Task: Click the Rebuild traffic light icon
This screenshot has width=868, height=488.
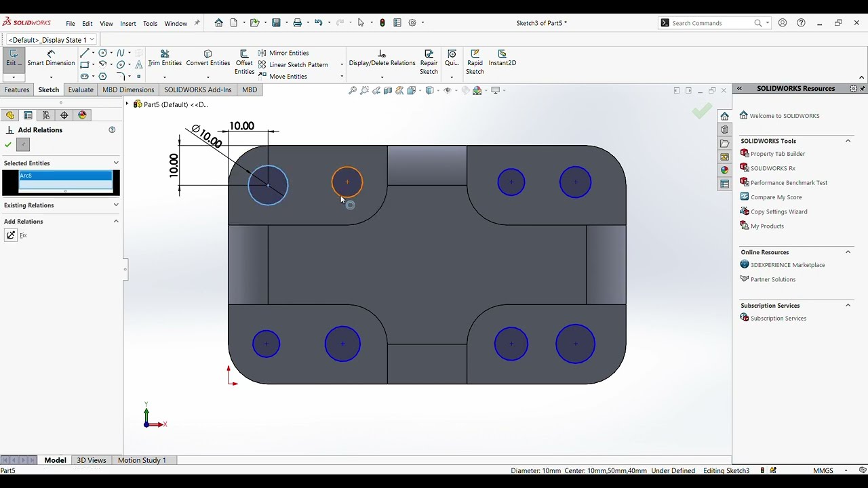Action: click(x=382, y=23)
